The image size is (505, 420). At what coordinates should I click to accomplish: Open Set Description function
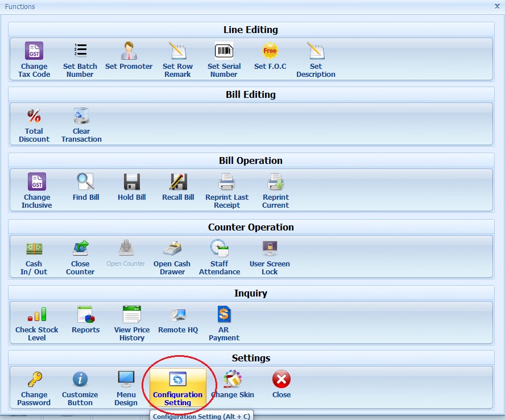(316, 52)
